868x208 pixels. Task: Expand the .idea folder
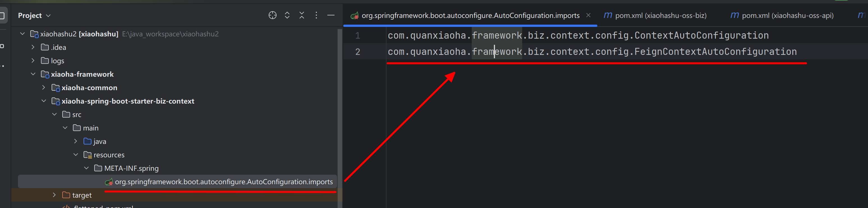point(33,48)
